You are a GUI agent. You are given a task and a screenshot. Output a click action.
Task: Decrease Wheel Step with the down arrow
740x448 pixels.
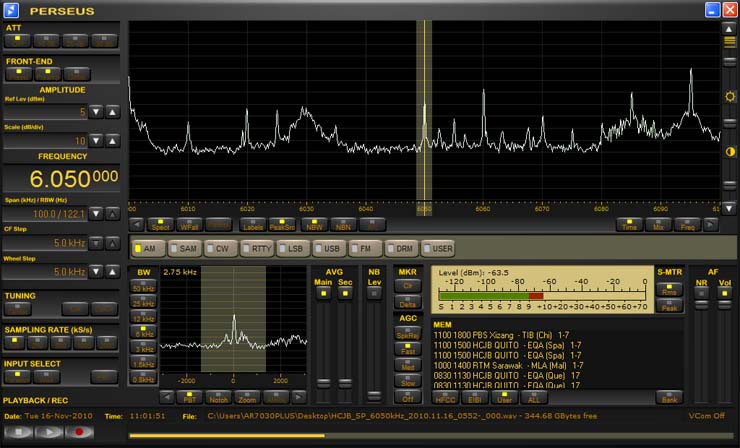(96, 272)
